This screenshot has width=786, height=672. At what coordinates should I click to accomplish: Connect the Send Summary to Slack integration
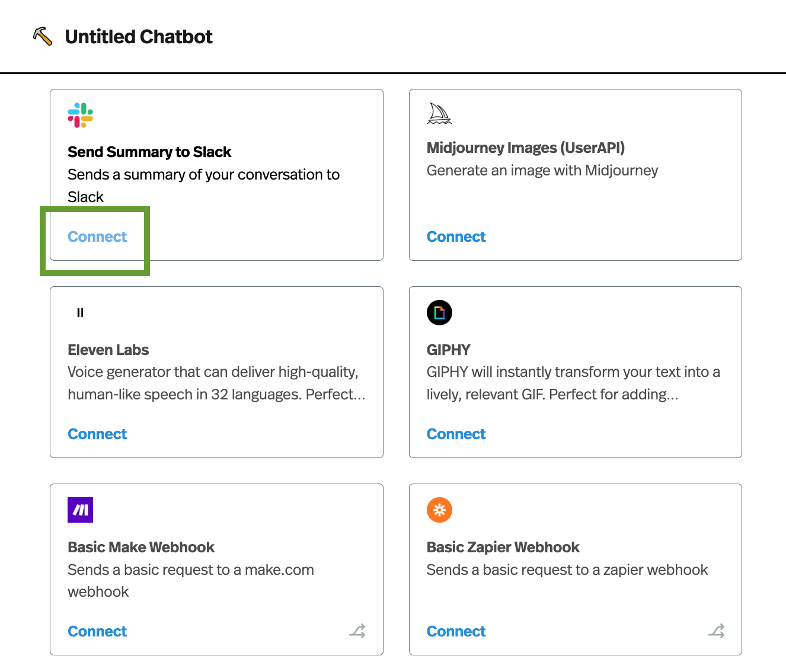point(97,236)
